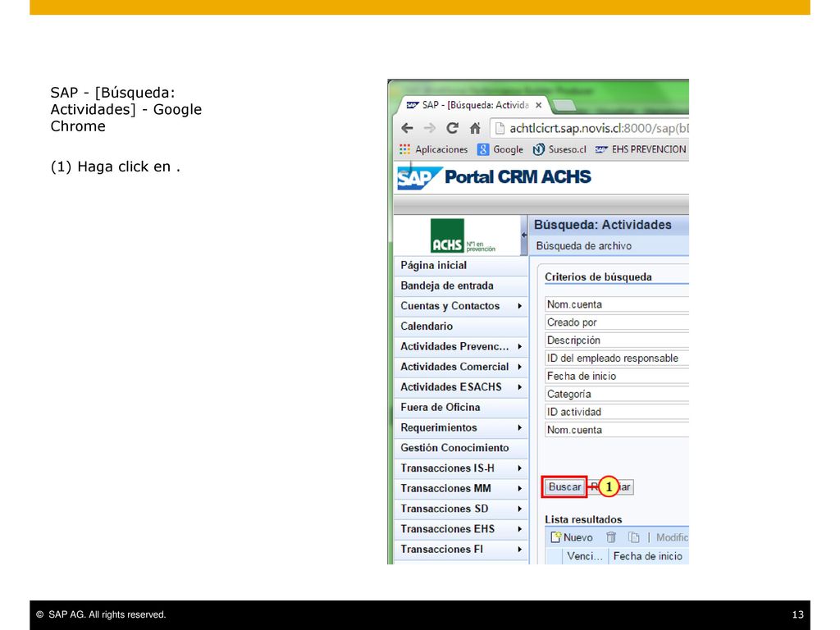Screen dimensions: 840x630
Task: Go to the browser Home icon
Action: (475, 128)
